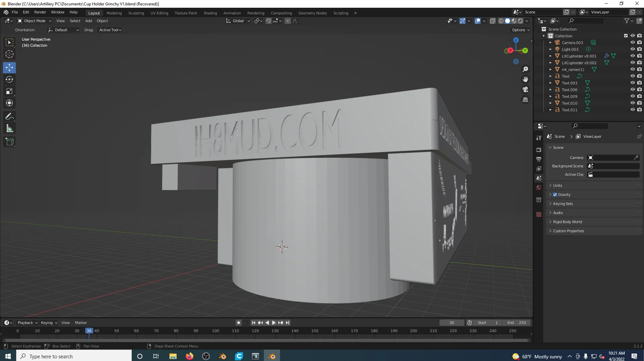The height and width of the screenshot is (361, 644).
Task: Hide mt_rainier(1) with eye icon
Action: pos(633,70)
